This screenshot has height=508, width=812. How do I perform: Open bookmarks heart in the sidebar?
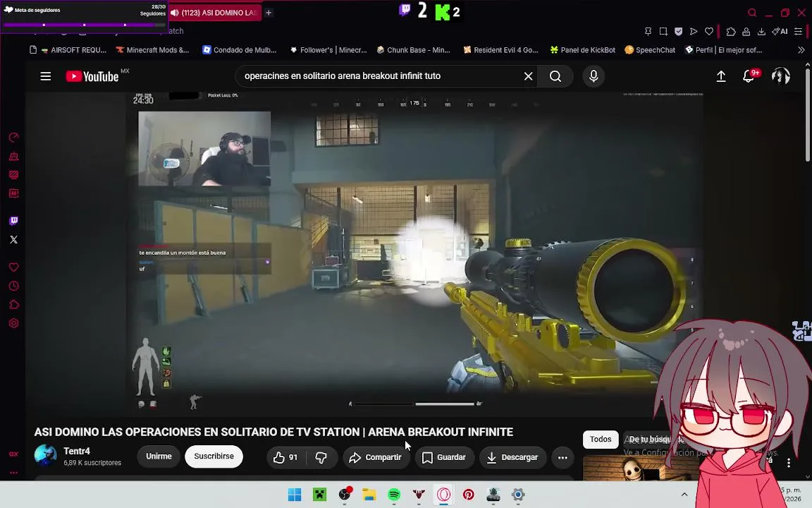(14, 267)
